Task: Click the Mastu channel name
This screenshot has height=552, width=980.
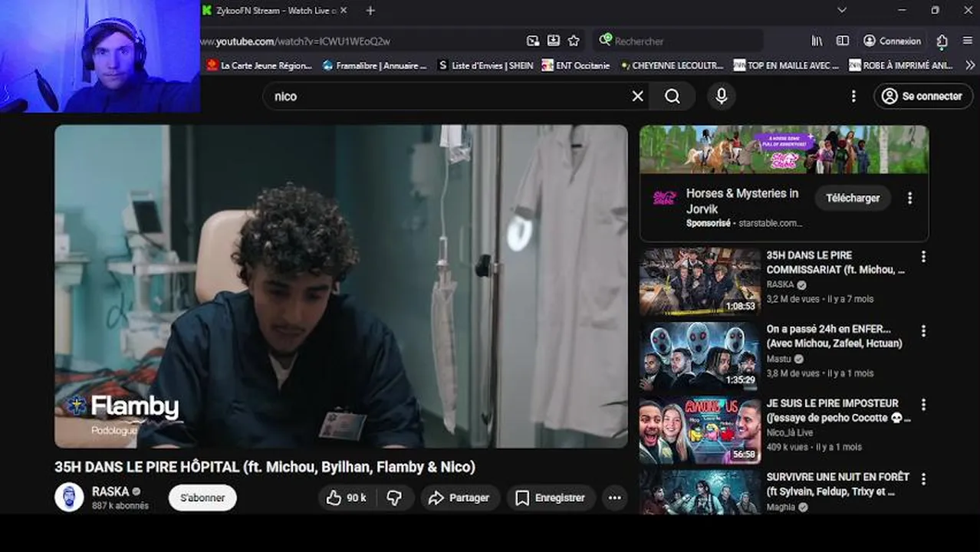Action: point(779,358)
